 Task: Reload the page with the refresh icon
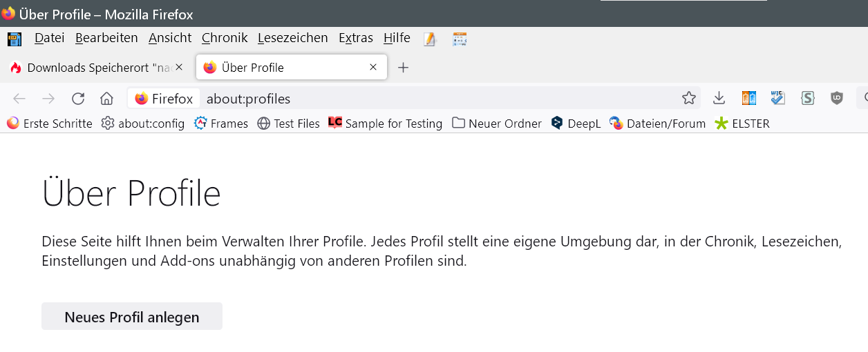pos(78,99)
